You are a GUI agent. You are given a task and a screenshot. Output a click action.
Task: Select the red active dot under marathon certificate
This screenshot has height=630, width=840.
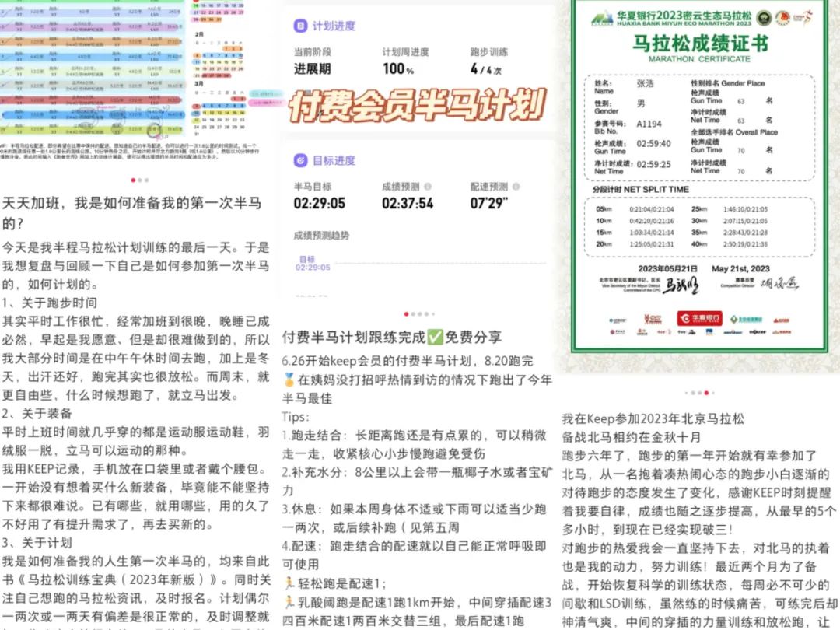click(x=705, y=393)
